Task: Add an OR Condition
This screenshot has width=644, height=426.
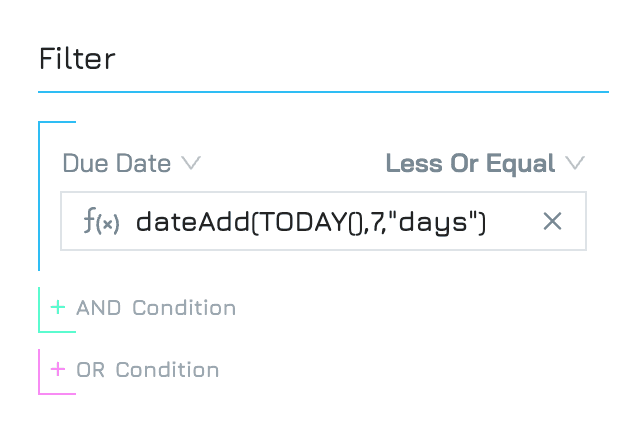Action: [147, 370]
